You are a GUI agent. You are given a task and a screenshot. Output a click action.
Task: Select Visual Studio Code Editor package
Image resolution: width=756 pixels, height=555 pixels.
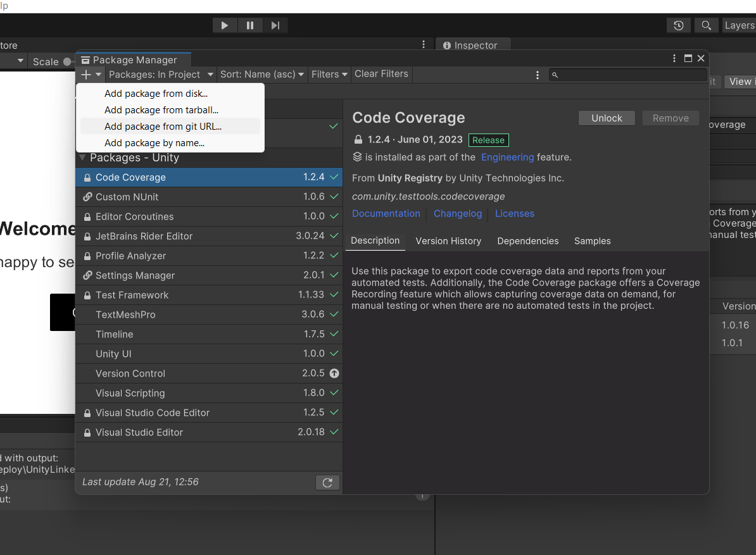coord(209,413)
